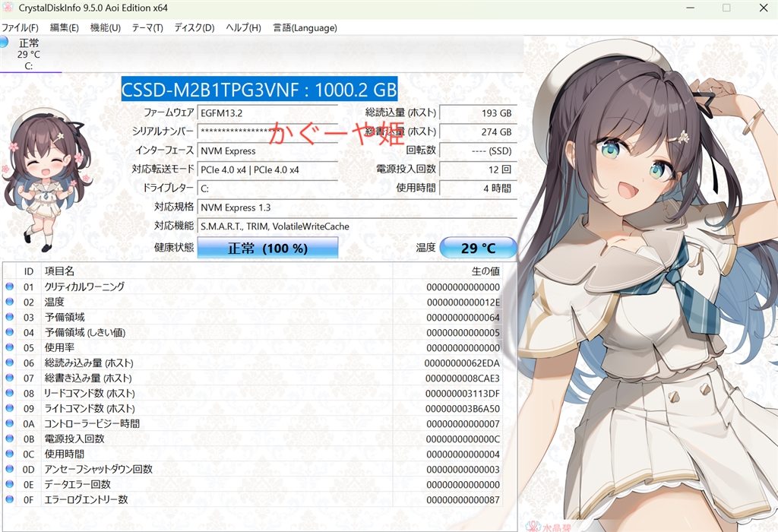Click the CrystalDiskInfo title bar app icon

coord(8,8)
